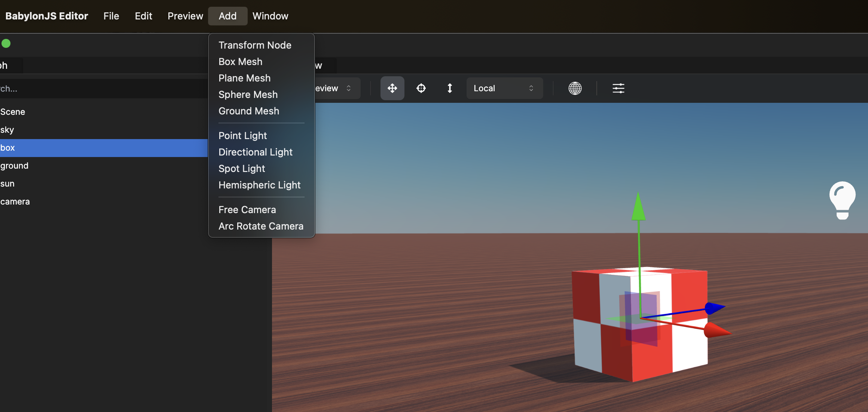
Task: Open the Local coordinate space dropdown
Action: [504, 88]
